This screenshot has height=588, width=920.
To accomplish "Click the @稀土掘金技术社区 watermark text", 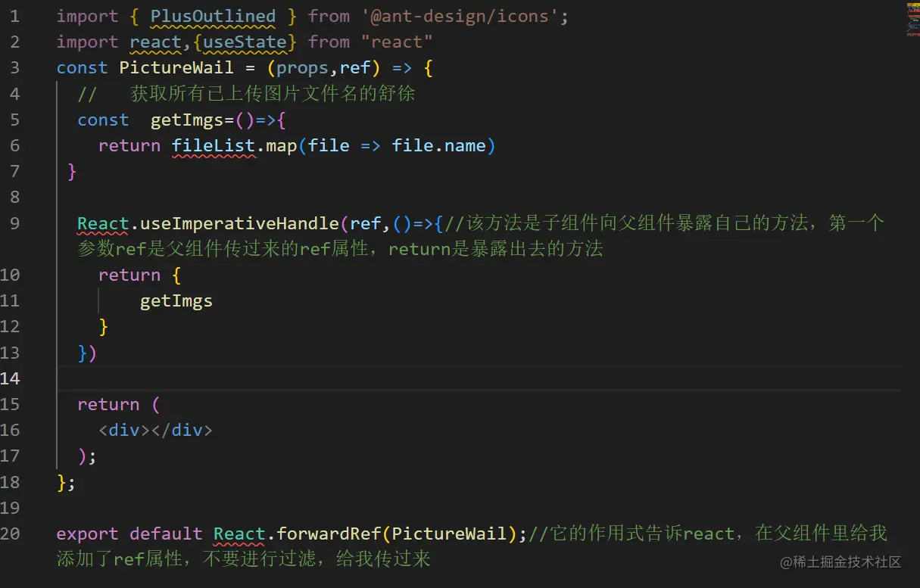I will [840, 562].
